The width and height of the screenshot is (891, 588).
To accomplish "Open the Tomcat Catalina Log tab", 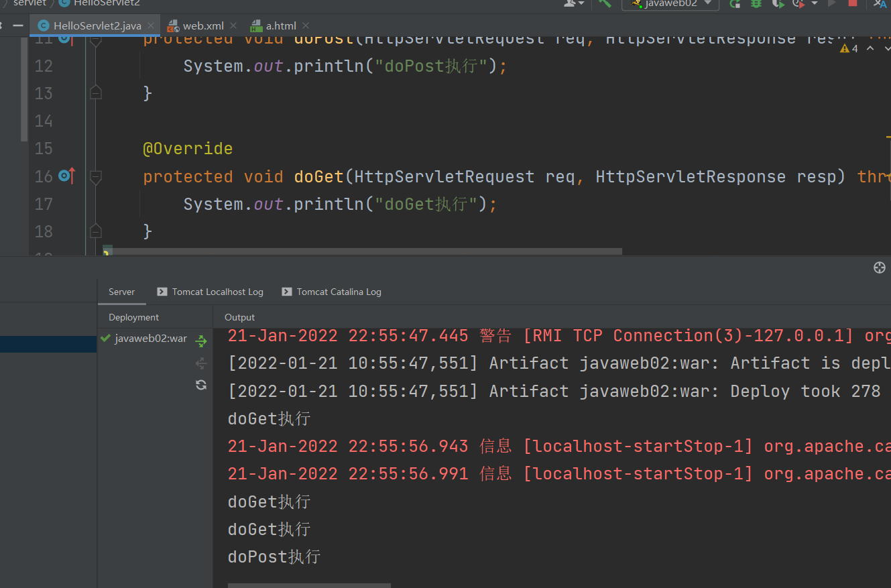I will click(331, 292).
